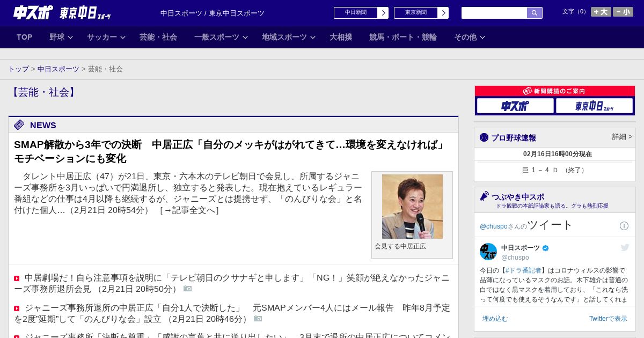
Task: Click the 中日スポーツ Twitter avatar
Action: click(x=488, y=252)
